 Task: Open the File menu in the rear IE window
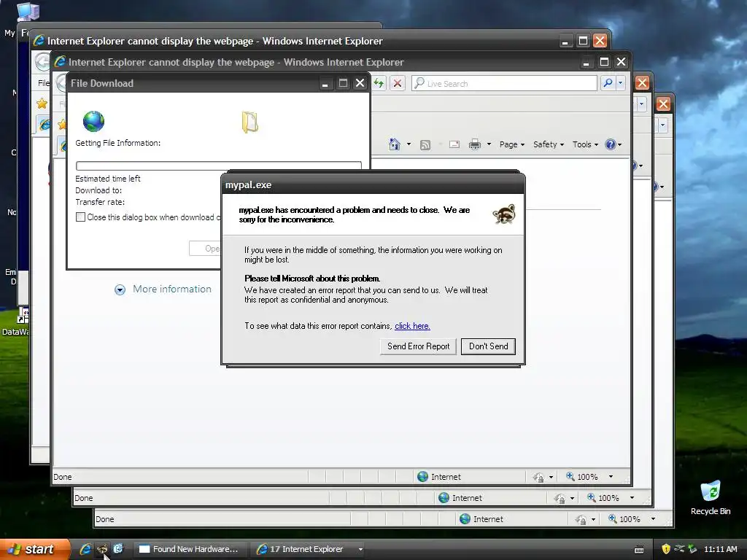(43, 83)
